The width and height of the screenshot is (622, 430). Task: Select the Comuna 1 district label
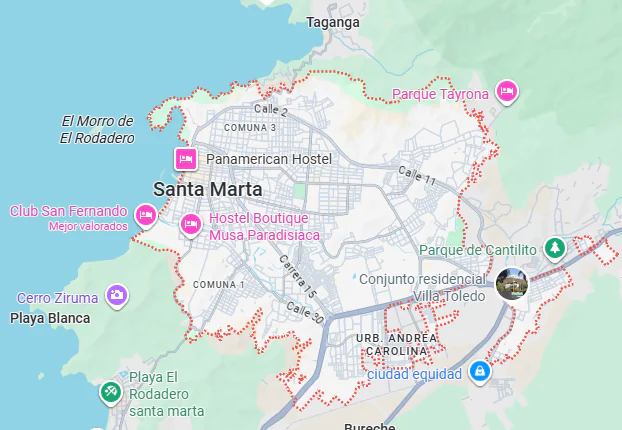(x=219, y=284)
